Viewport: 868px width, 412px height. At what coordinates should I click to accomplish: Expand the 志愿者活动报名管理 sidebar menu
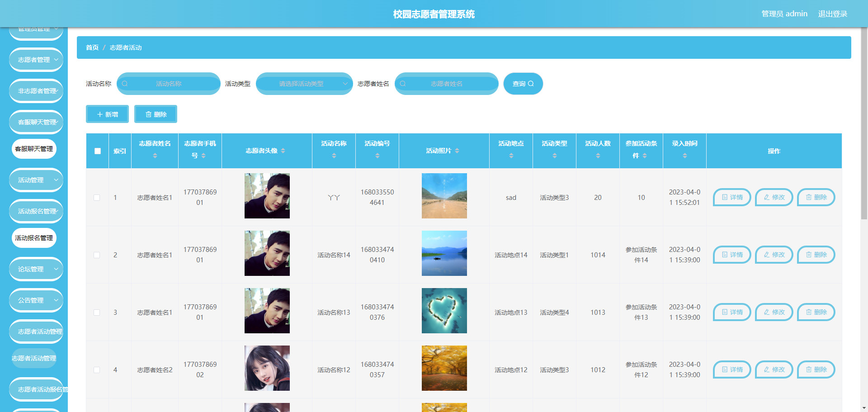pyautogui.click(x=36, y=389)
